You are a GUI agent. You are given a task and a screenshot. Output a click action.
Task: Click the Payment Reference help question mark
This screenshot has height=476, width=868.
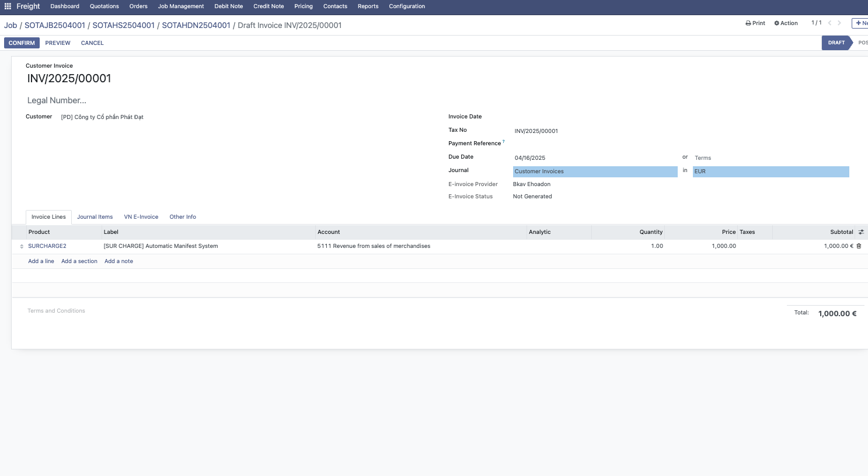504,142
